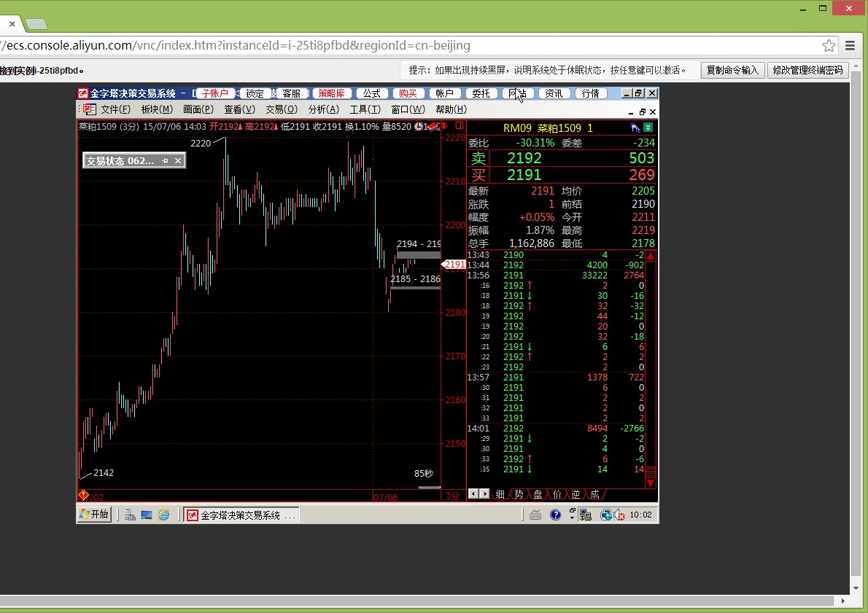Click the red chip icon in chart header
The height and width of the screenshot is (613, 868).
pos(433,127)
